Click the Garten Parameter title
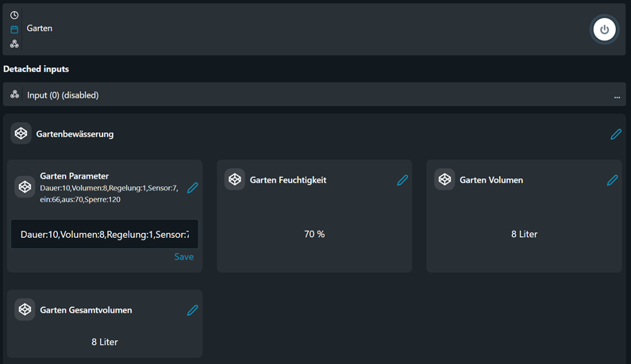631x364 pixels. tap(75, 176)
